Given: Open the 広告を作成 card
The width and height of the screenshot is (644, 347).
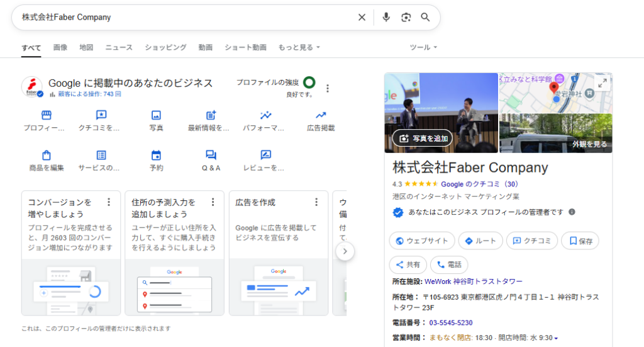Looking at the screenshot, I should (x=279, y=253).
